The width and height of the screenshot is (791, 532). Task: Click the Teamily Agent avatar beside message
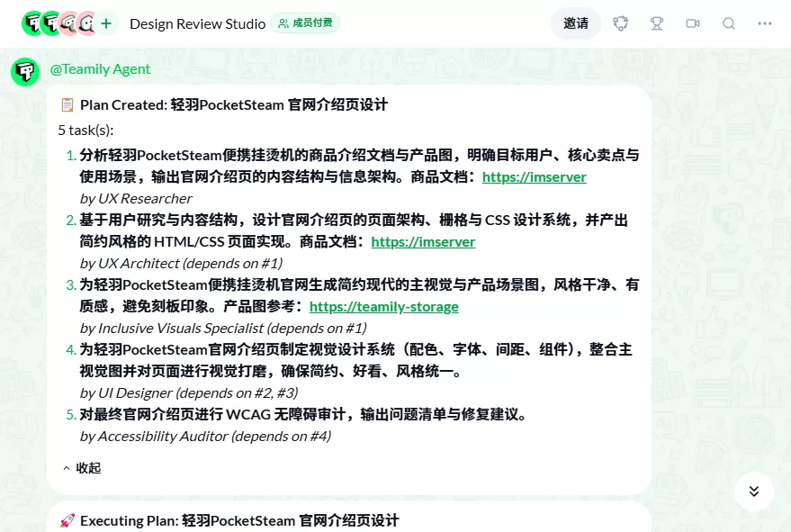click(25, 72)
